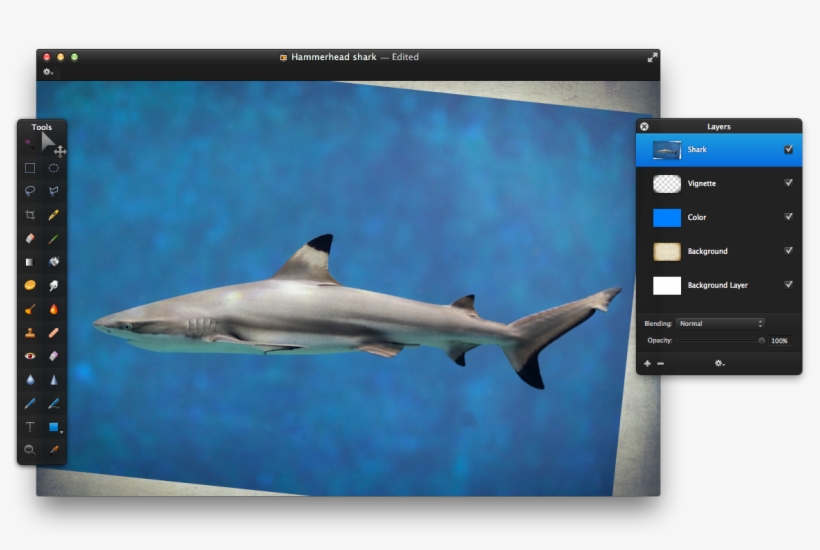
Task: Pick the Type tool
Action: coord(30,427)
